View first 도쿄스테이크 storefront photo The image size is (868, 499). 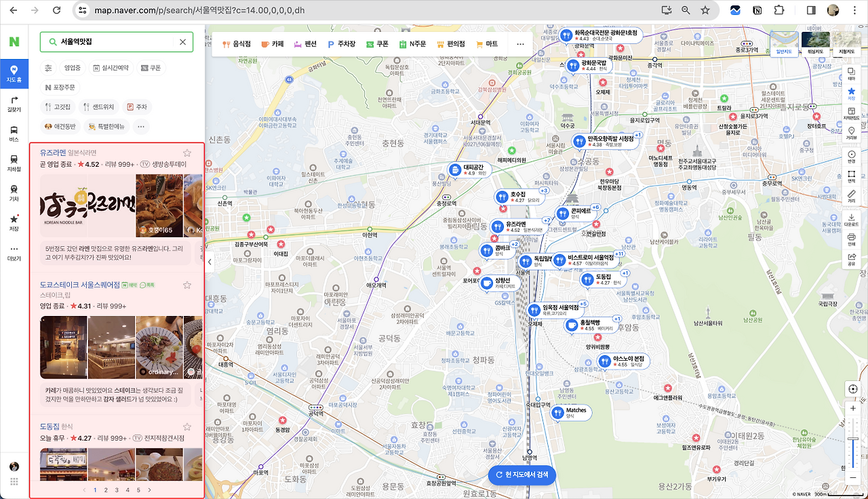click(63, 347)
